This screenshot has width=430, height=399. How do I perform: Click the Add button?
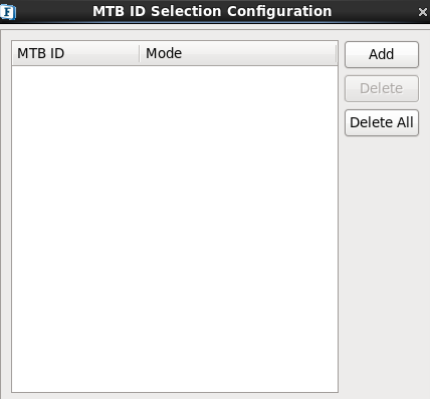[381, 54]
